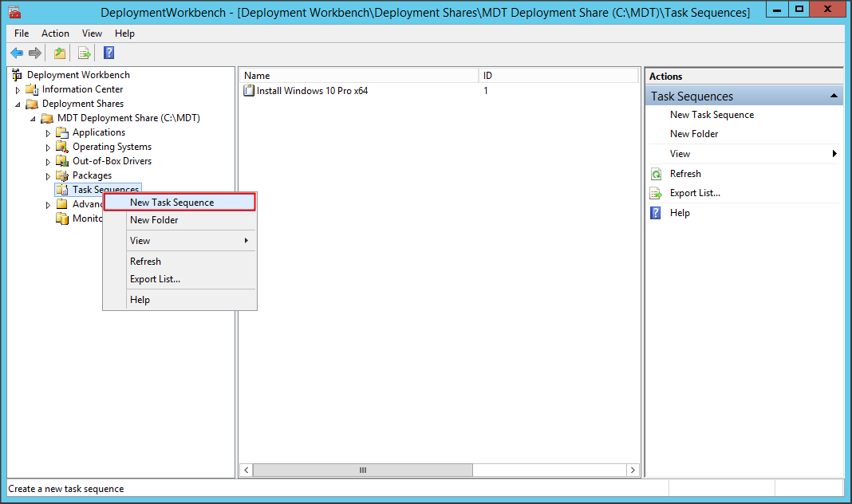This screenshot has width=852, height=504.
Task: Click New Task Sequence in Actions pane
Action: (712, 115)
